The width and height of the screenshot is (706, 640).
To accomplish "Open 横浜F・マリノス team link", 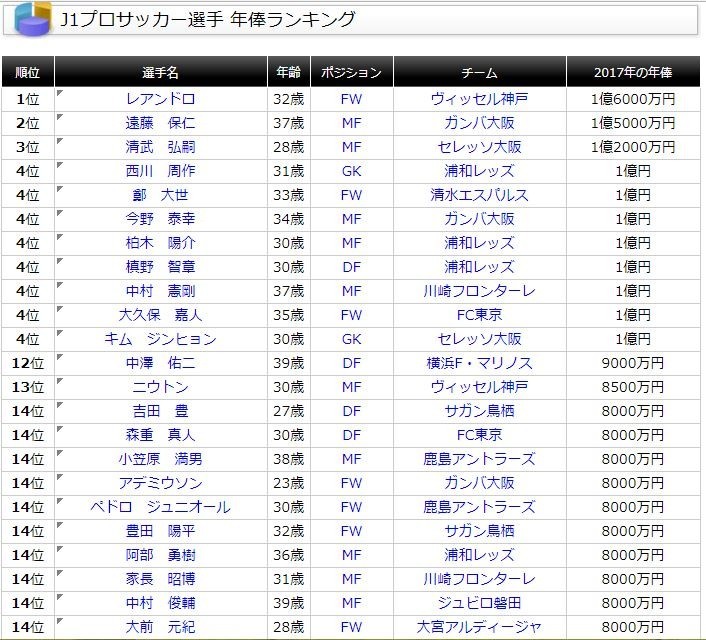I will coord(480,363).
